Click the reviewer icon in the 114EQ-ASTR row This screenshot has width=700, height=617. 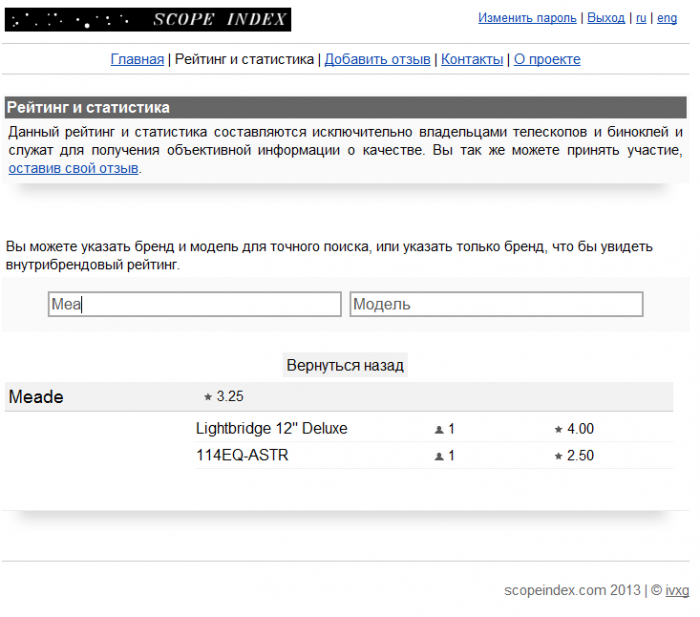click(439, 456)
